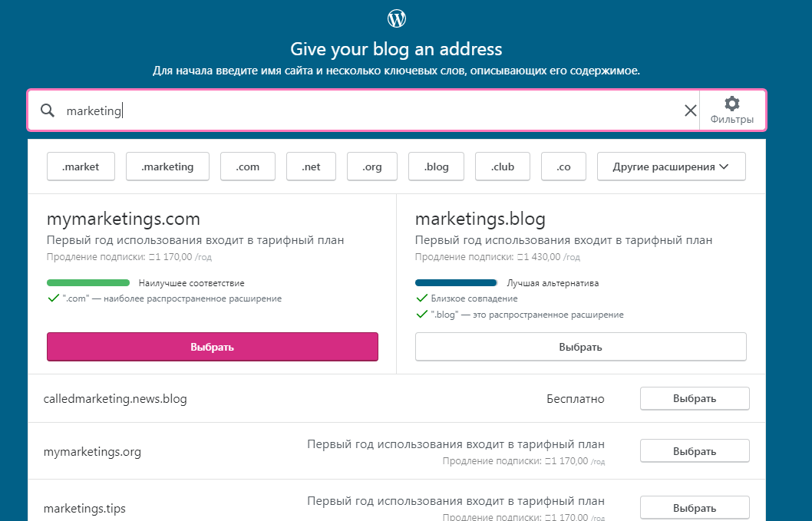Toggle the .com extension filter
The width and height of the screenshot is (812, 521).
tap(248, 167)
